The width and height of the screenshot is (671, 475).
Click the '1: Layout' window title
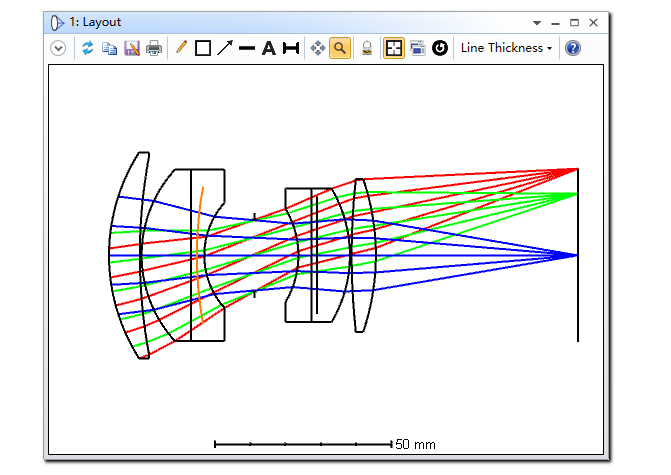click(x=95, y=22)
